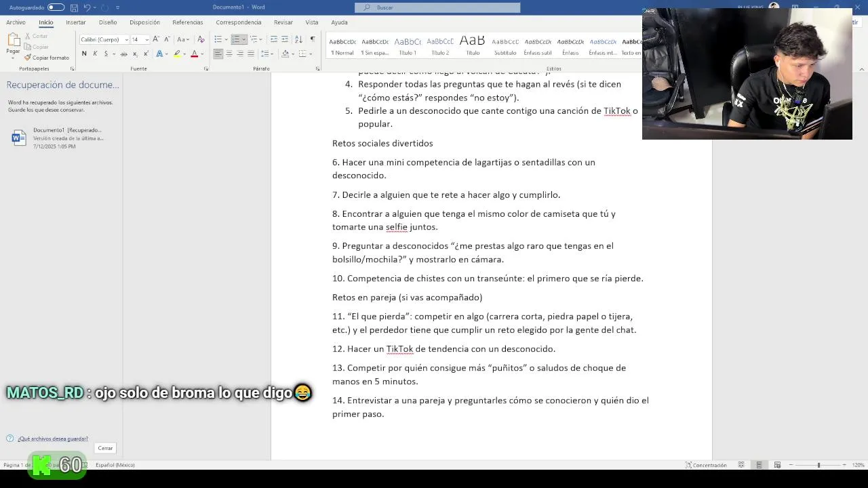Toggle the Autoguardado switch
Image resolution: width=868 pixels, height=488 pixels.
pos(56,7)
